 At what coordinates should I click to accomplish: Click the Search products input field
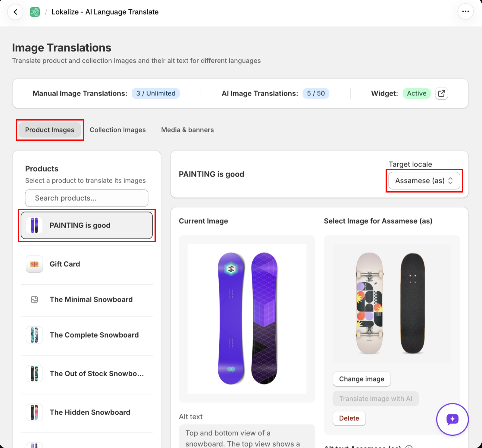pyautogui.click(x=87, y=198)
